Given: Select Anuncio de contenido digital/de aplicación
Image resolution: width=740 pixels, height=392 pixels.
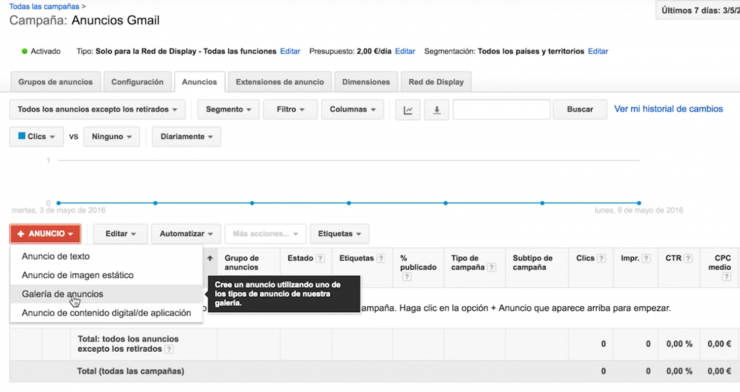Looking at the screenshot, I should [x=107, y=313].
